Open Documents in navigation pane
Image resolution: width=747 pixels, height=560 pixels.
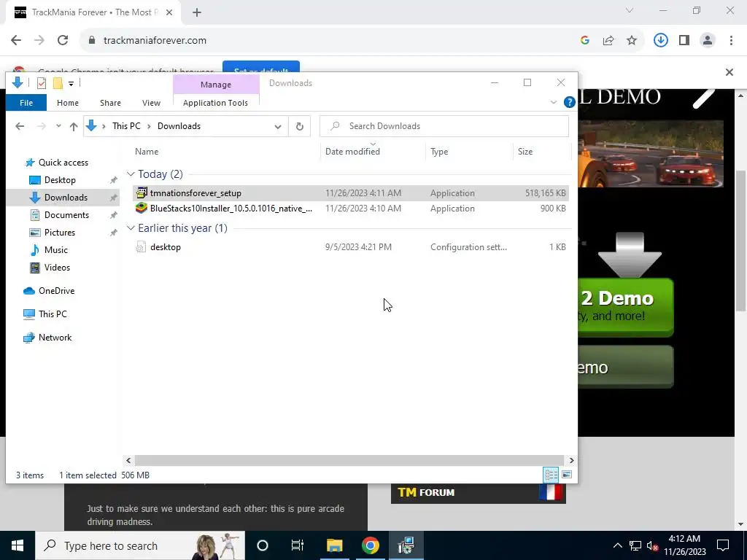click(66, 215)
